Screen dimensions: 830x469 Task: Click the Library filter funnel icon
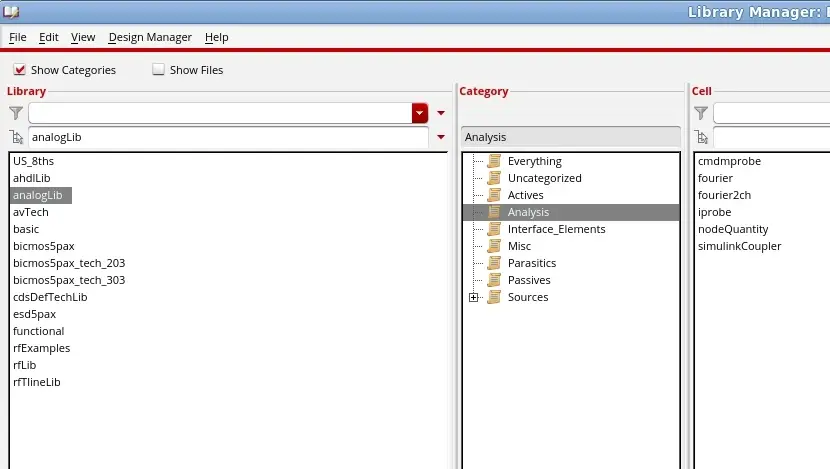coord(16,113)
